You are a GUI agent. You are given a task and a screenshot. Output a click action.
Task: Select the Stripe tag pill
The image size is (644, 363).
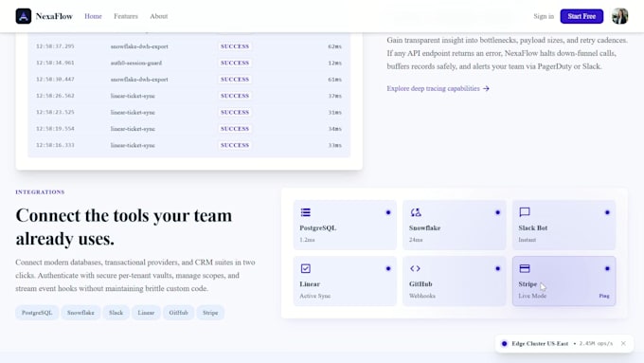pyautogui.click(x=210, y=313)
